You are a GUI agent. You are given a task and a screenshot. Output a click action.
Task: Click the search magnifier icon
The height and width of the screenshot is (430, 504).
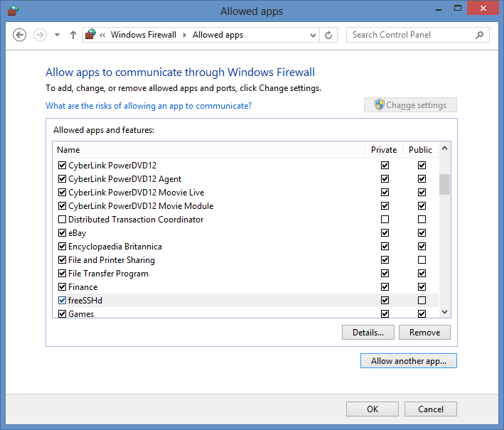coord(479,35)
